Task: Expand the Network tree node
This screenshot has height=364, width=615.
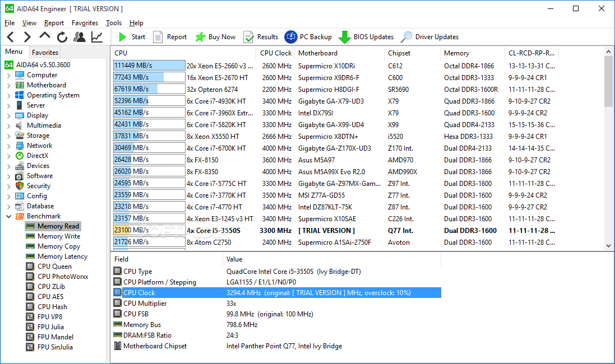Action: [8, 146]
